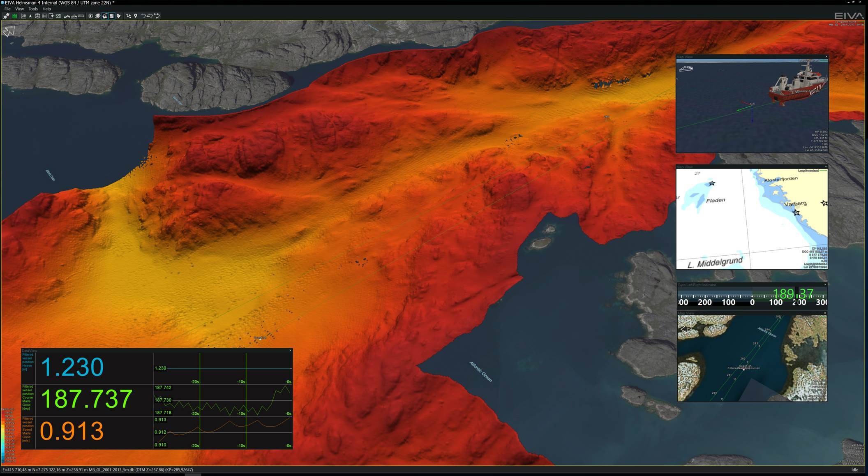This screenshot has height=476, width=868.
Task: Click the north-up arrow toolbar icon
Action: point(30,16)
